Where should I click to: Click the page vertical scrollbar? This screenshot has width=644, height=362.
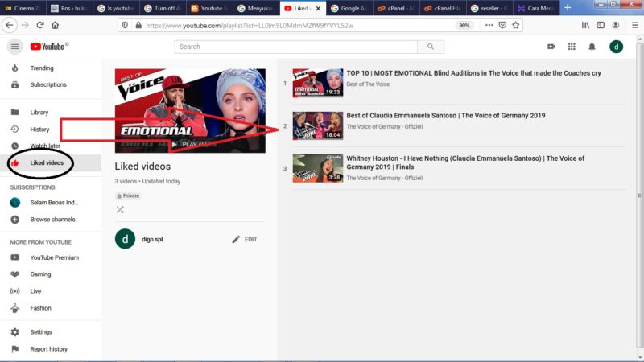tap(640, 195)
